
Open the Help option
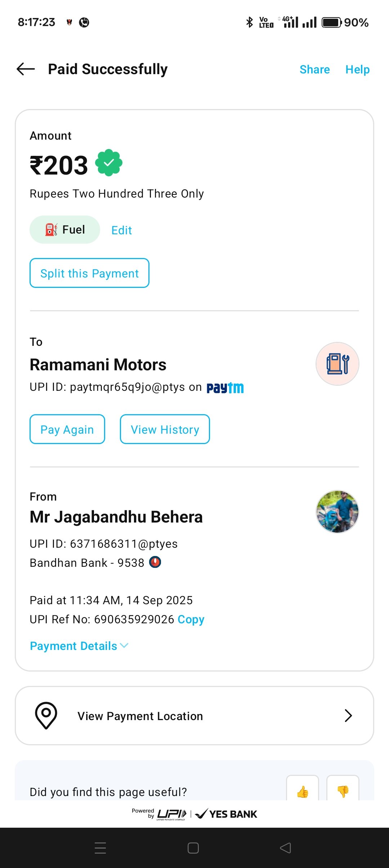pyautogui.click(x=358, y=69)
